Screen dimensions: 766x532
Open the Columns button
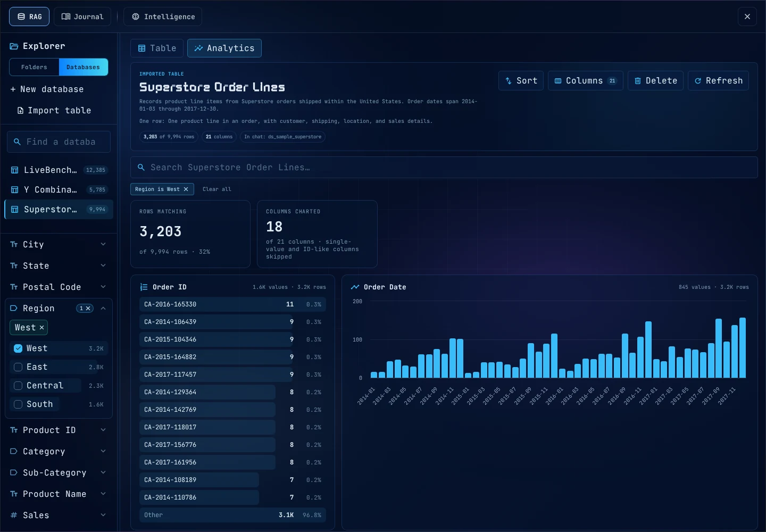[585, 81]
